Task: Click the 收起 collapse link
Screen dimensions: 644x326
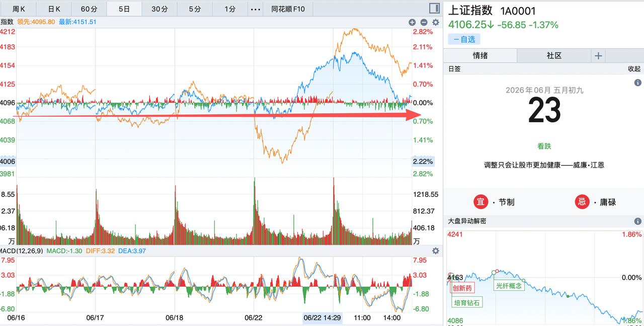Action: coord(634,69)
